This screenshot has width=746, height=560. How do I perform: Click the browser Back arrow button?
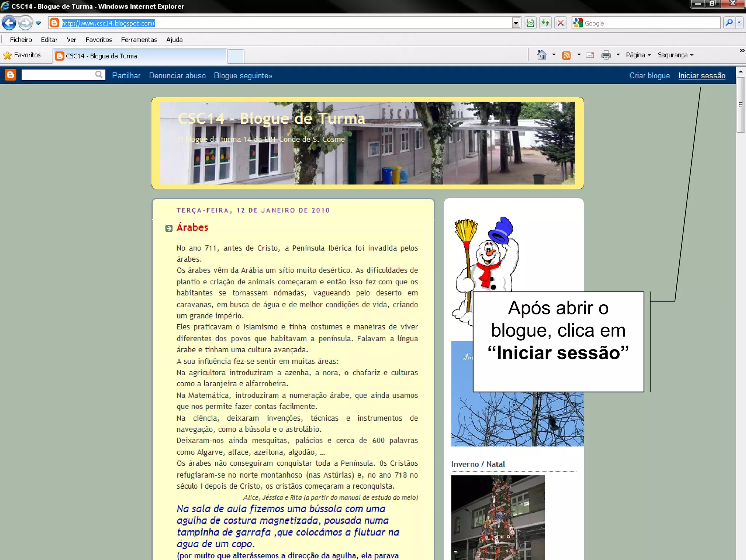click(x=9, y=23)
